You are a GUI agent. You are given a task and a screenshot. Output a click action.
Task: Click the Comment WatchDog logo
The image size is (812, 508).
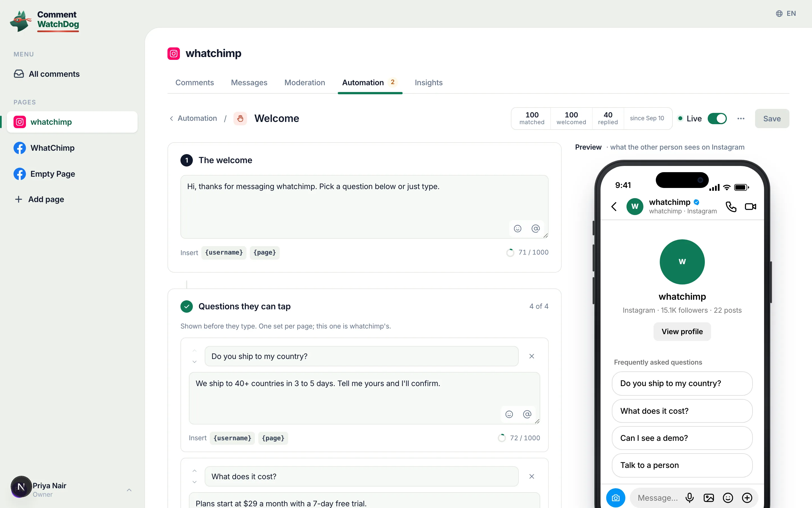pos(44,21)
